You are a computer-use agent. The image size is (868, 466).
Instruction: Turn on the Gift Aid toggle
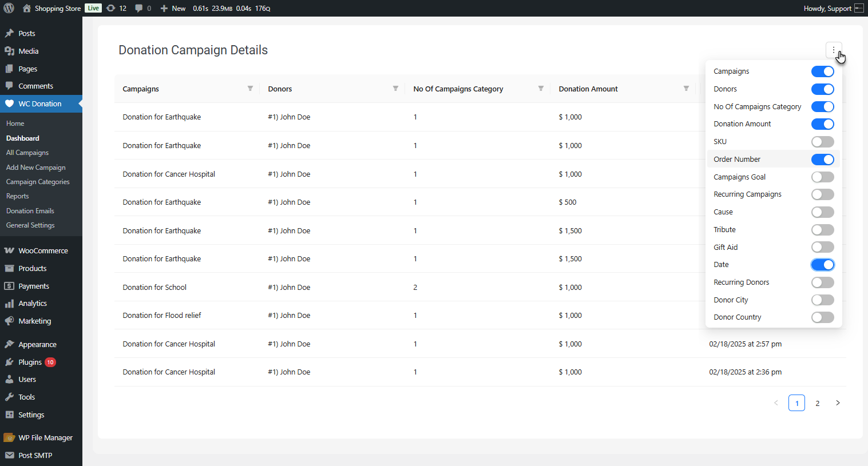[x=822, y=246]
